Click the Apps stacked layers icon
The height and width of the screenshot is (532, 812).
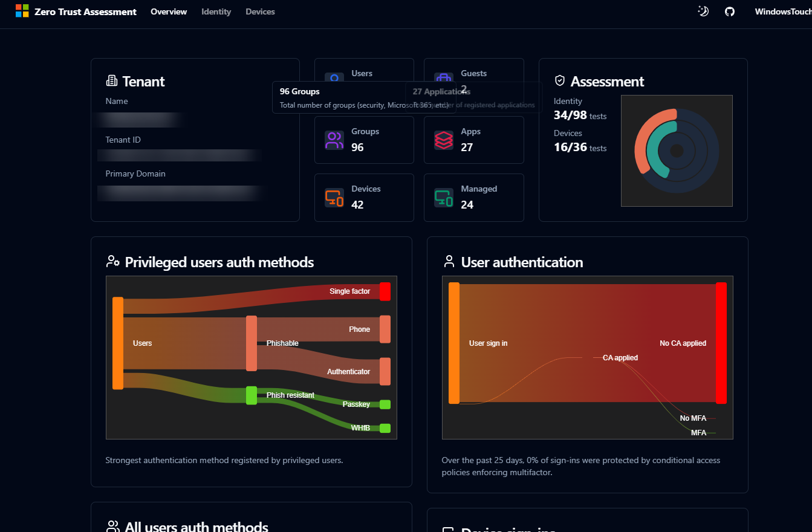pos(443,140)
